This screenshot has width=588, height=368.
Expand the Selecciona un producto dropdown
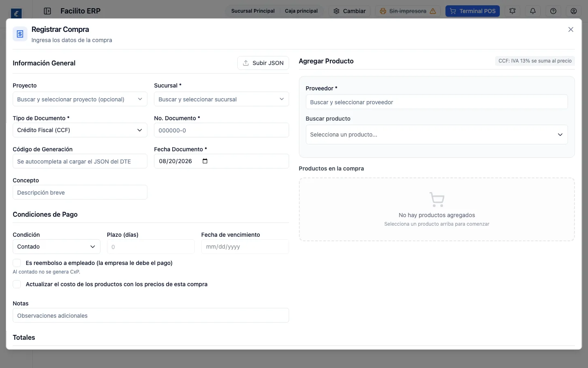(x=437, y=135)
